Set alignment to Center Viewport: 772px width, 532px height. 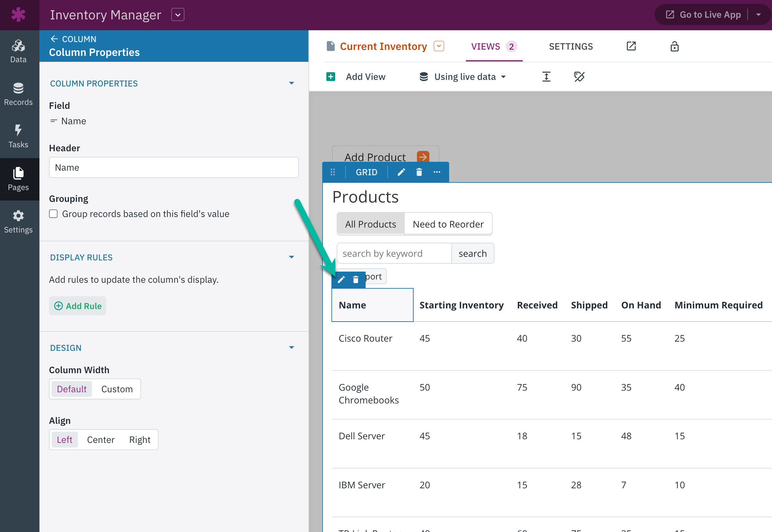point(101,440)
